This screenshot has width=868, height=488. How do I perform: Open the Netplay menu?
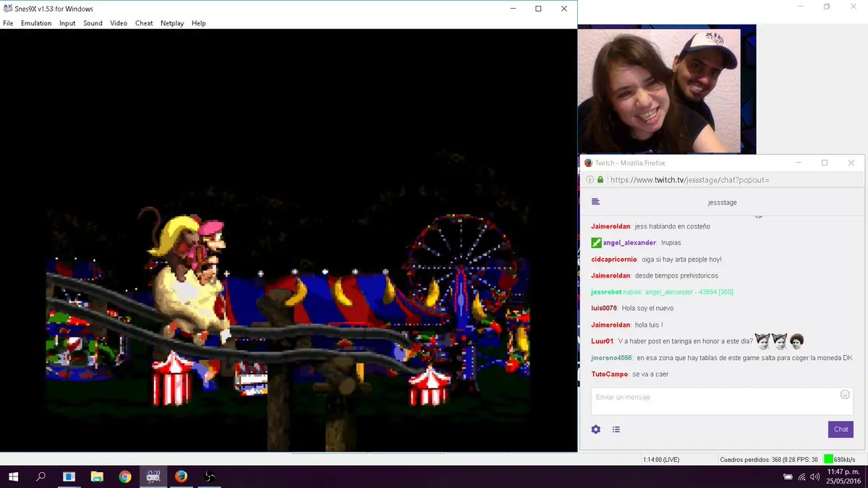pyautogui.click(x=172, y=23)
